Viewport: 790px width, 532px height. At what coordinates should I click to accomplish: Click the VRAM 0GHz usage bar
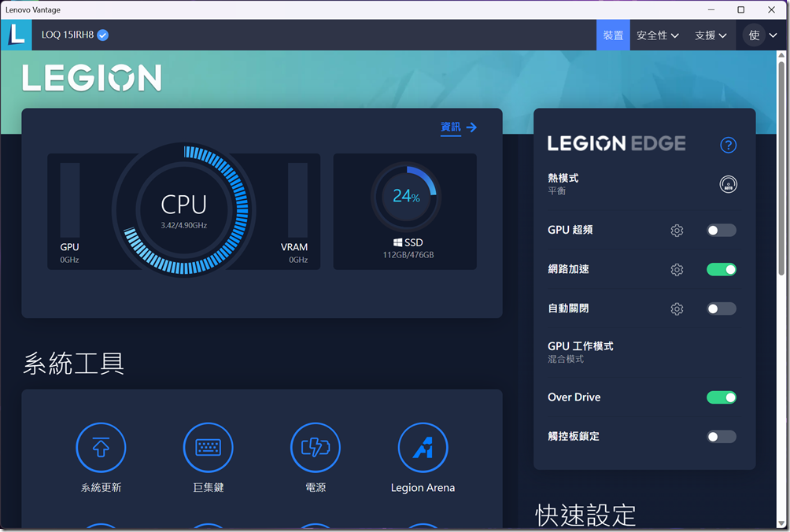[x=297, y=200]
